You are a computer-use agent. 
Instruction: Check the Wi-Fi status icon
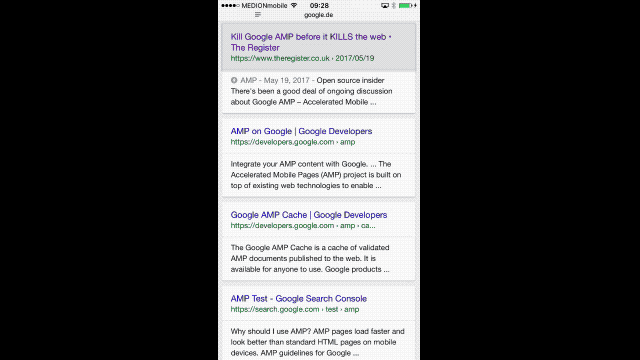coord(294,5)
